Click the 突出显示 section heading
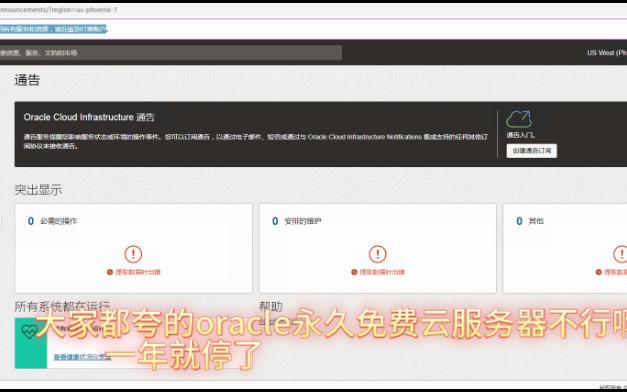Image resolution: width=627 pixels, height=392 pixels. (x=38, y=190)
